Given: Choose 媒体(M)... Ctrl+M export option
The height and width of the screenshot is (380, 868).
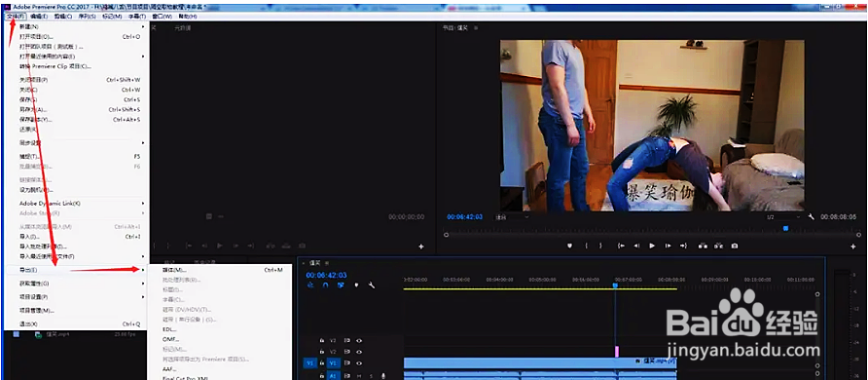Looking at the screenshot, I should point(220,270).
